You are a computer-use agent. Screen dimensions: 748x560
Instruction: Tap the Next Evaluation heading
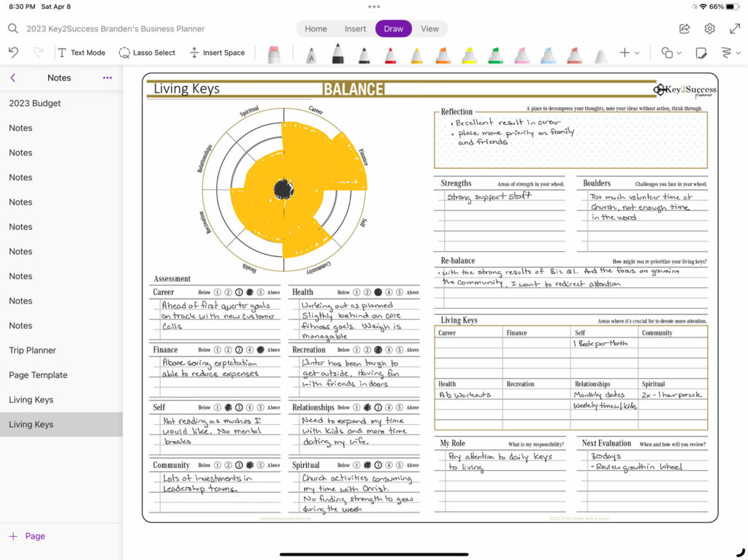pyautogui.click(x=606, y=443)
